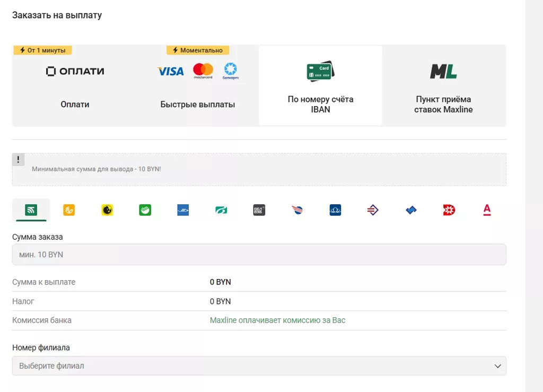Select the red Alfa-Bank letter A icon
The image size is (543, 392).
[x=487, y=210]
